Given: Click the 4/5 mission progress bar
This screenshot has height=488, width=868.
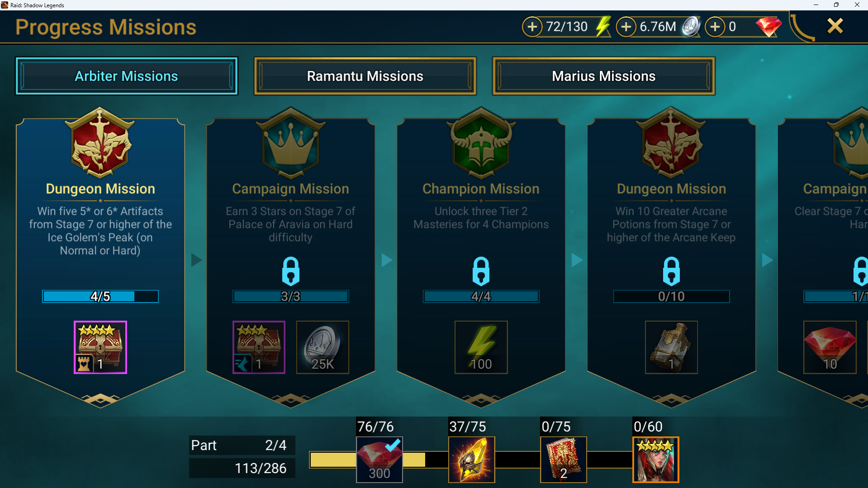Looking at the screenshot, I should point(100,296).
